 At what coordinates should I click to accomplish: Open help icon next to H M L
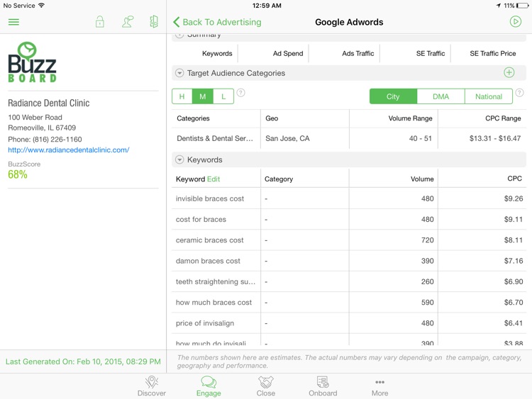click(240, 93)
